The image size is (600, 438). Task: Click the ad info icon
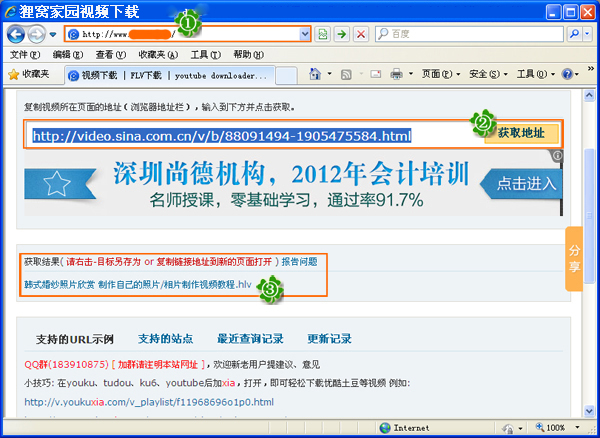coord(558,155)
